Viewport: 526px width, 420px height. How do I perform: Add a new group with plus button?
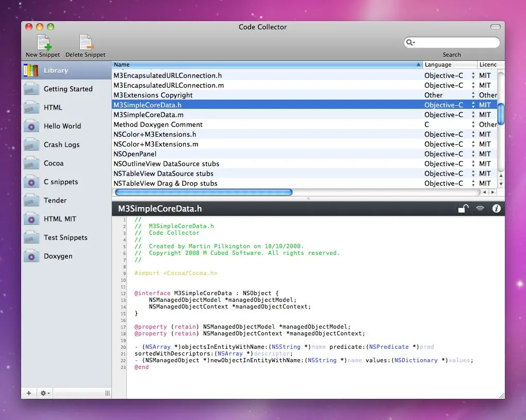[x=29, y=393]
